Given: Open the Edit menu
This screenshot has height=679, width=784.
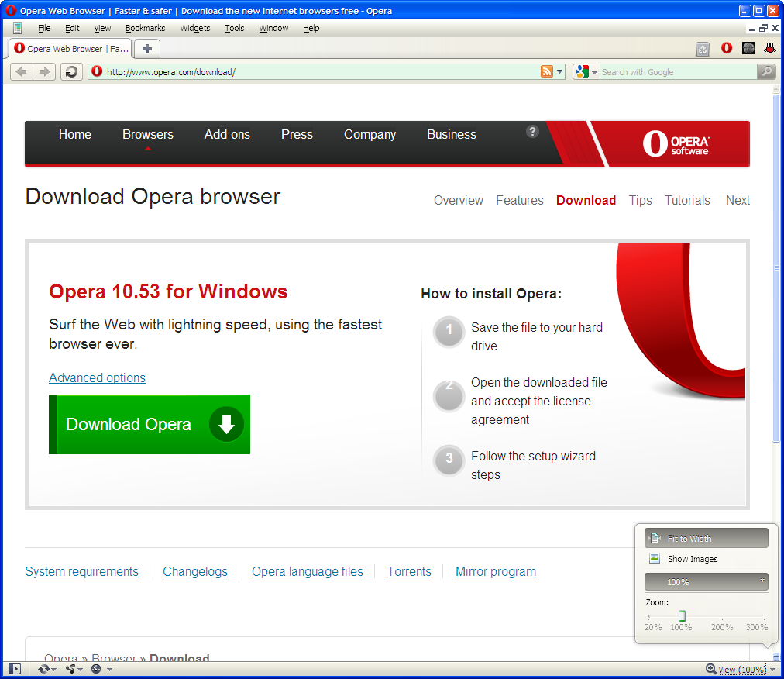Looking at the screenshot, I should tap(72, 28).
